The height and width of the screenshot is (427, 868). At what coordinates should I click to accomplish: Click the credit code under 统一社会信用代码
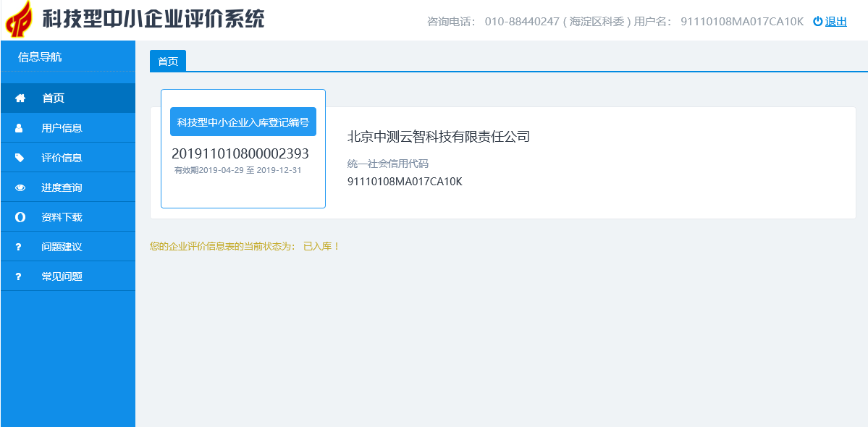(405, 181)
